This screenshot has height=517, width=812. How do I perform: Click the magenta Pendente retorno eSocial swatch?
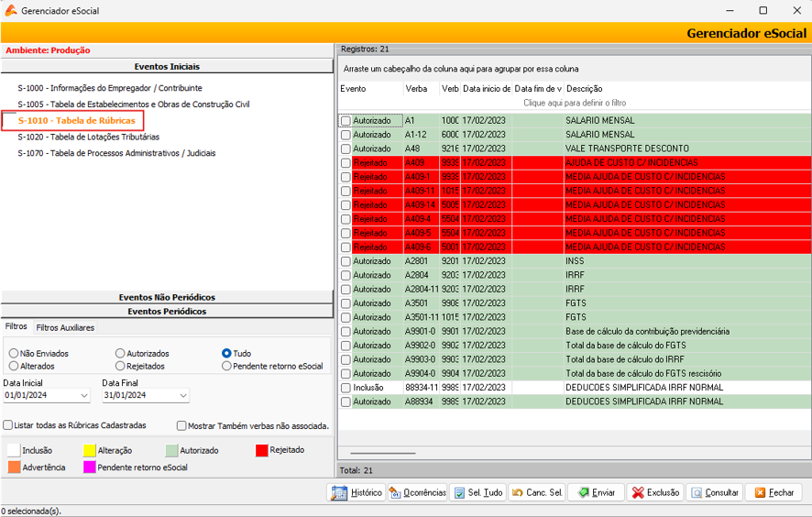90,467
